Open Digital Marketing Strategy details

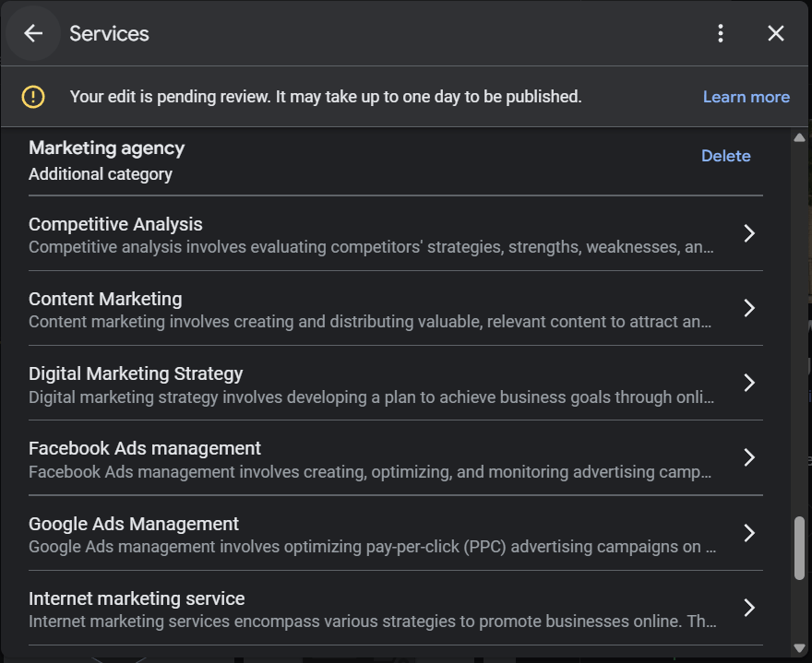click(x=749, y=383)
